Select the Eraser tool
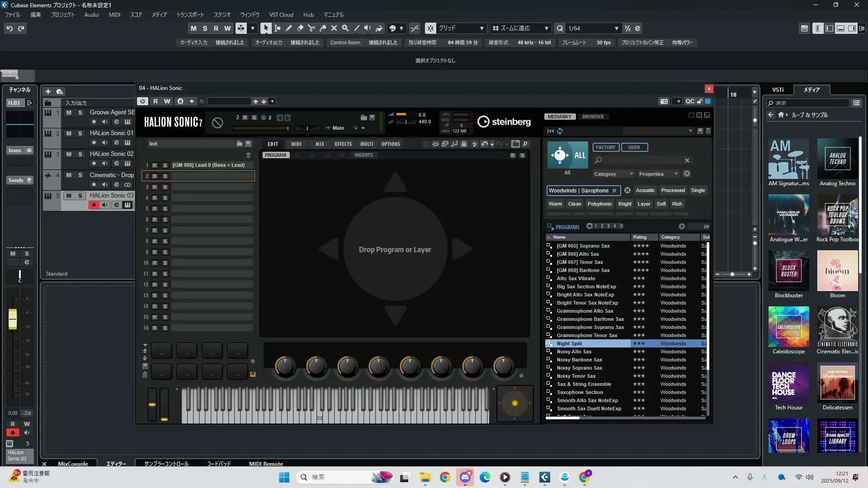The width and height of the screenshot is (868, 488). pyautogui.click(x=300, y=28)
